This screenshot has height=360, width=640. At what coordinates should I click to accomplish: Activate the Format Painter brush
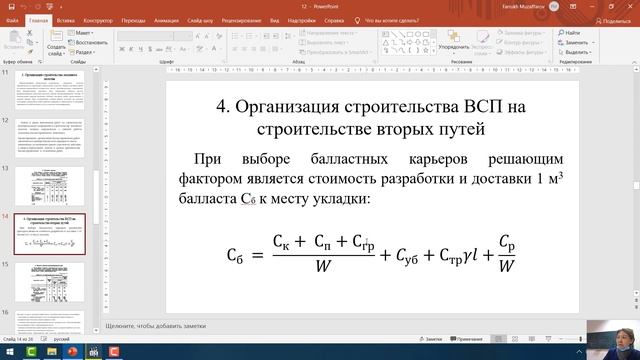pyautogui.click(x=30, y=52)
